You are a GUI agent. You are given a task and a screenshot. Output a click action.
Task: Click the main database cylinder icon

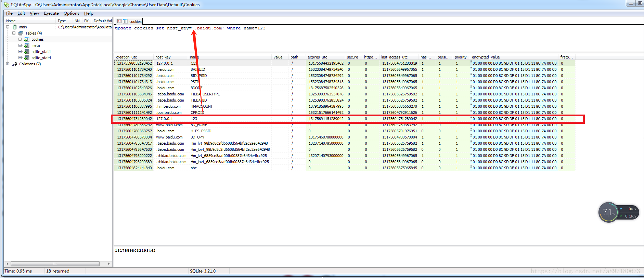15,27
